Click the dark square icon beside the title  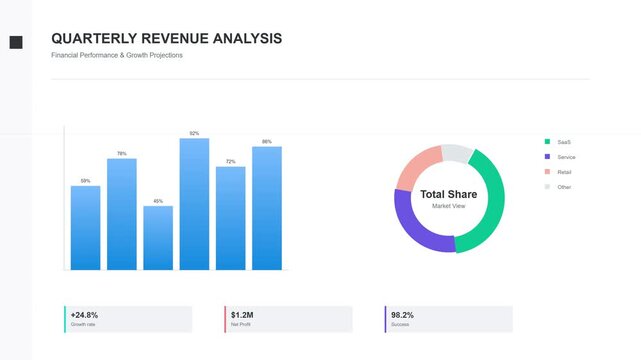16,42
